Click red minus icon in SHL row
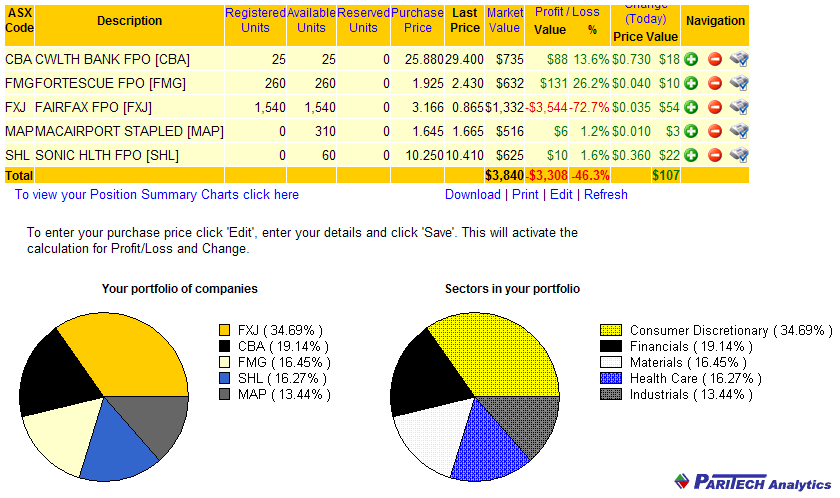The height and width of the screenshot is (498, 840). 715,155
